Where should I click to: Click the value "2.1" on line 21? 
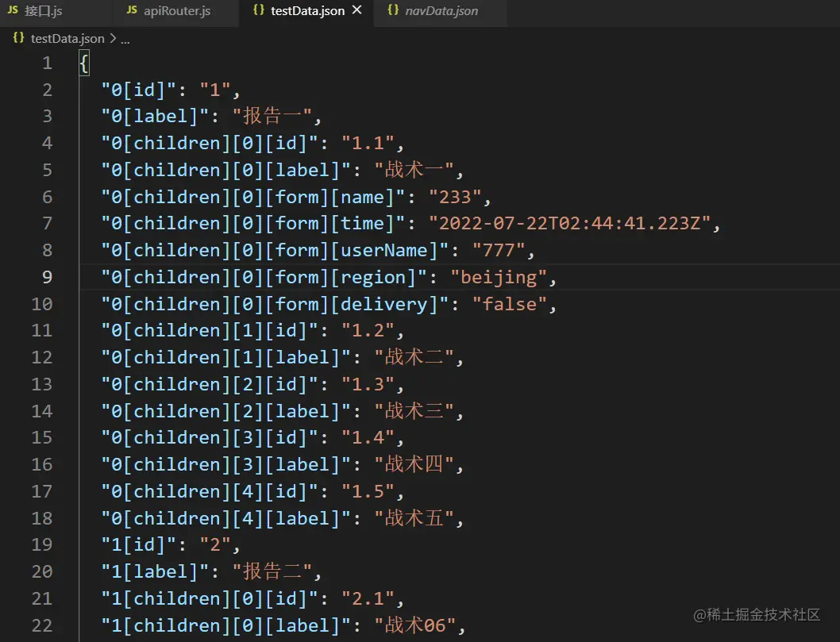(368, 598)
